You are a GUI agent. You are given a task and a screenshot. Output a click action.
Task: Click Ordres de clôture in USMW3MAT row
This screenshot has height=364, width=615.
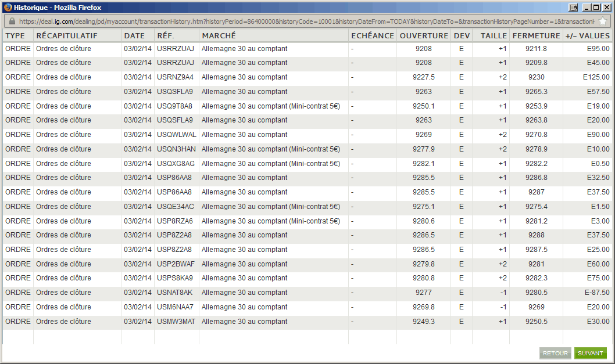[x=63, y=322]
